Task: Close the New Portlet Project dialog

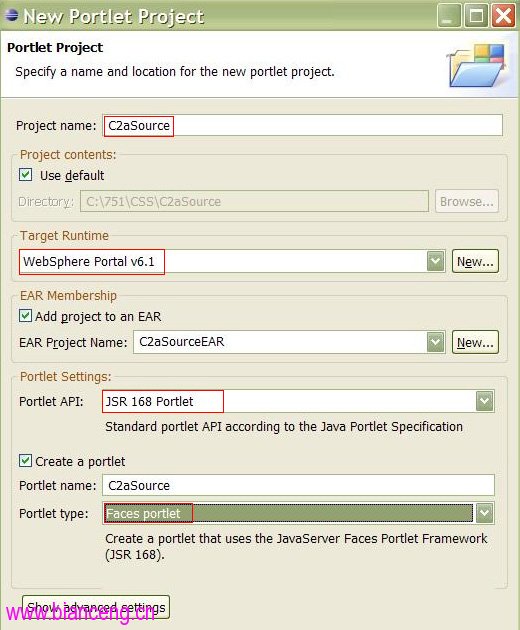Action: coord(503,16)
